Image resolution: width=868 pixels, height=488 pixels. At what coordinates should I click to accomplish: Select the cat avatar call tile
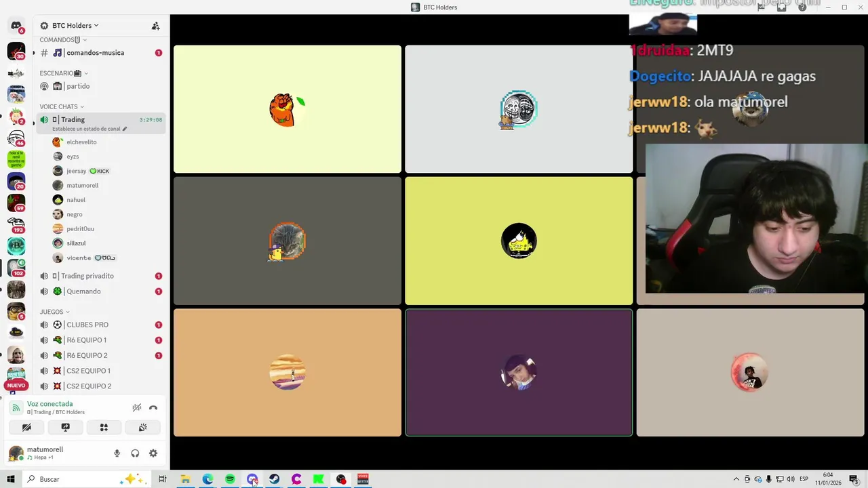point(288,241)
